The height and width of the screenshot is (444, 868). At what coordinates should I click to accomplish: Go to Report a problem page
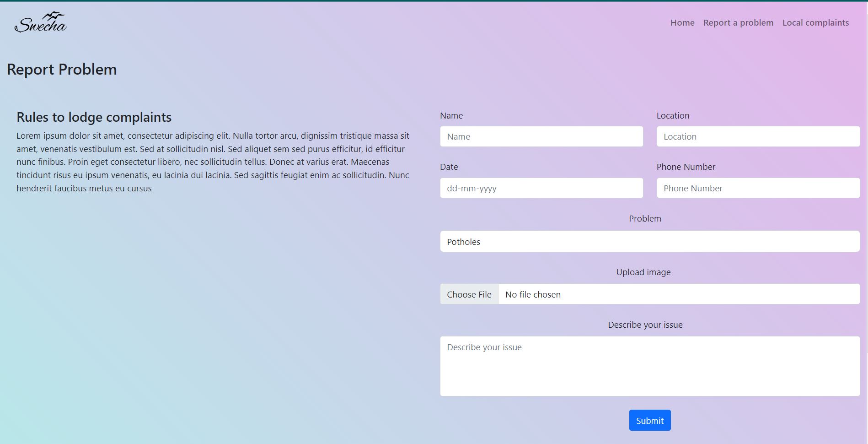[x=738, y=22]
